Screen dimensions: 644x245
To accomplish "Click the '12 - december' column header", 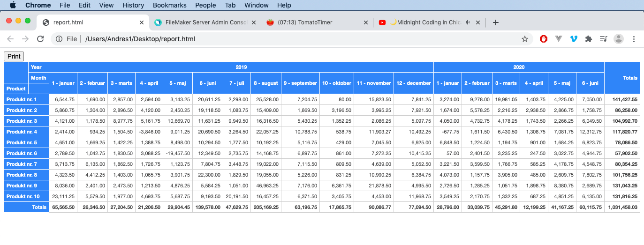I will click(x=413, y=83).
